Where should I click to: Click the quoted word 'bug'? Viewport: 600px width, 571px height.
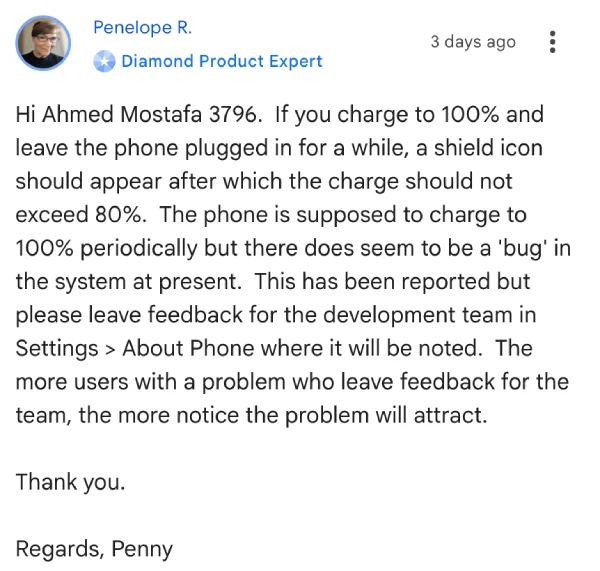[523, 250]
